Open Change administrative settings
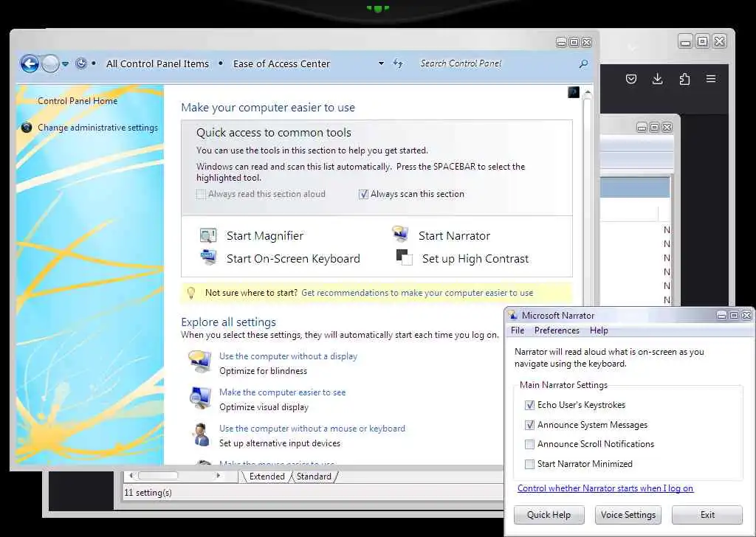The image size is (756, 537). pos(98,128)
